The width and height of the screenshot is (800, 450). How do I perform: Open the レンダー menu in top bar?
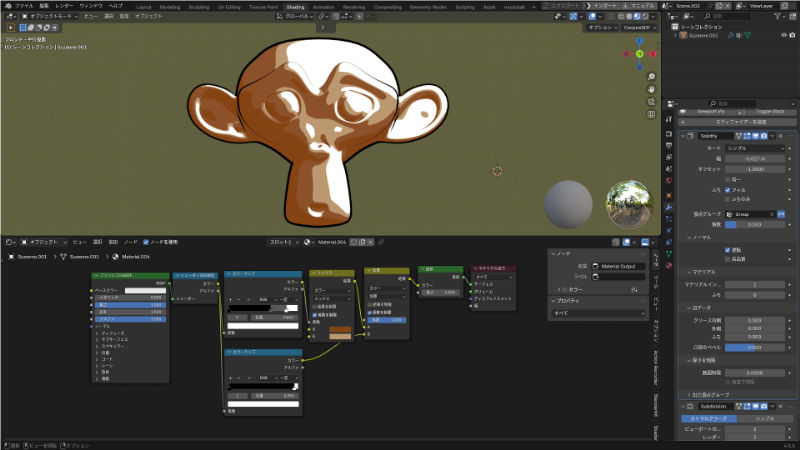[x=64, y=6]
